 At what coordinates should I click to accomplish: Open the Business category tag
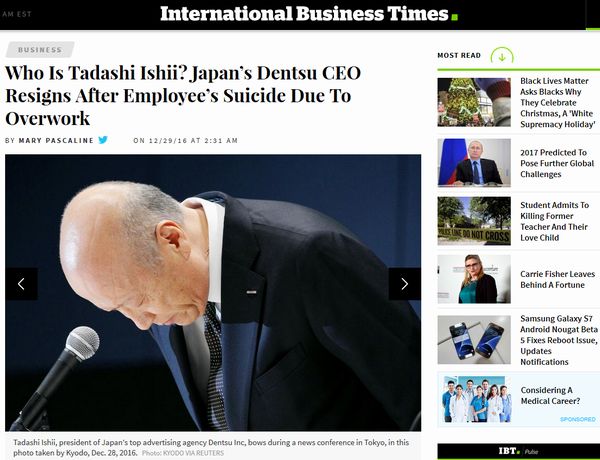tap(40, 50)
